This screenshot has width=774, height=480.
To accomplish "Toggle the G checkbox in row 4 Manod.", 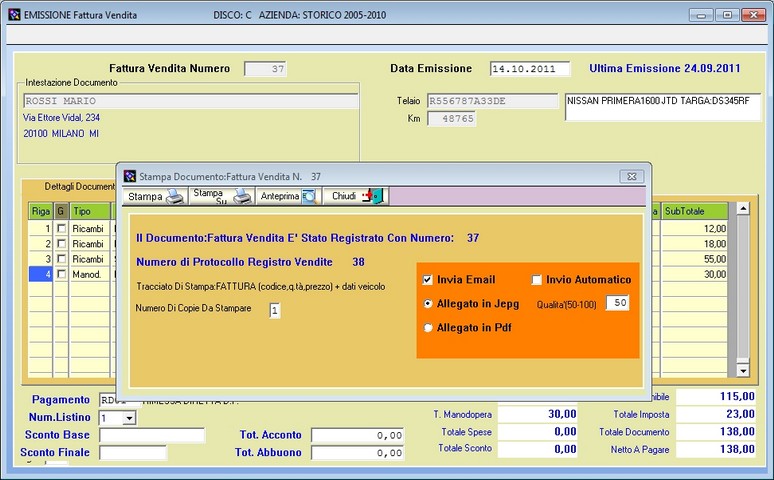I will pos(61,274).
